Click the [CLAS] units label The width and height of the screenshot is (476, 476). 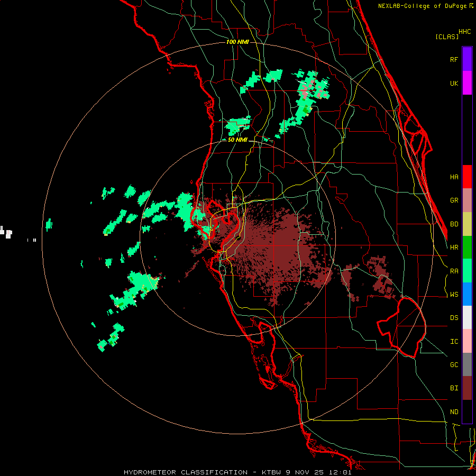(x=447, y=36)
